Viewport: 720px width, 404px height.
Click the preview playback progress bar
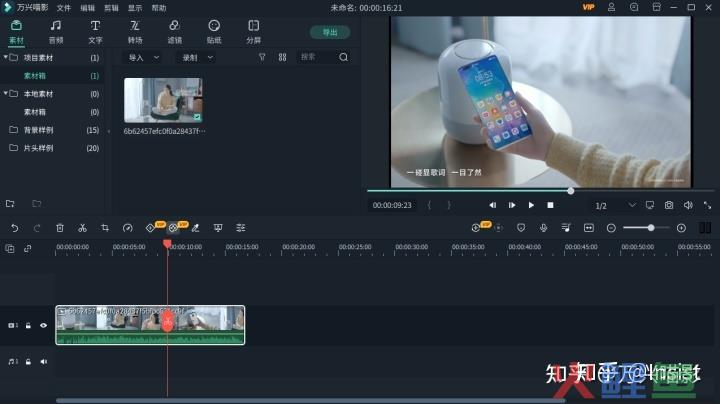(x=541, y=191)
